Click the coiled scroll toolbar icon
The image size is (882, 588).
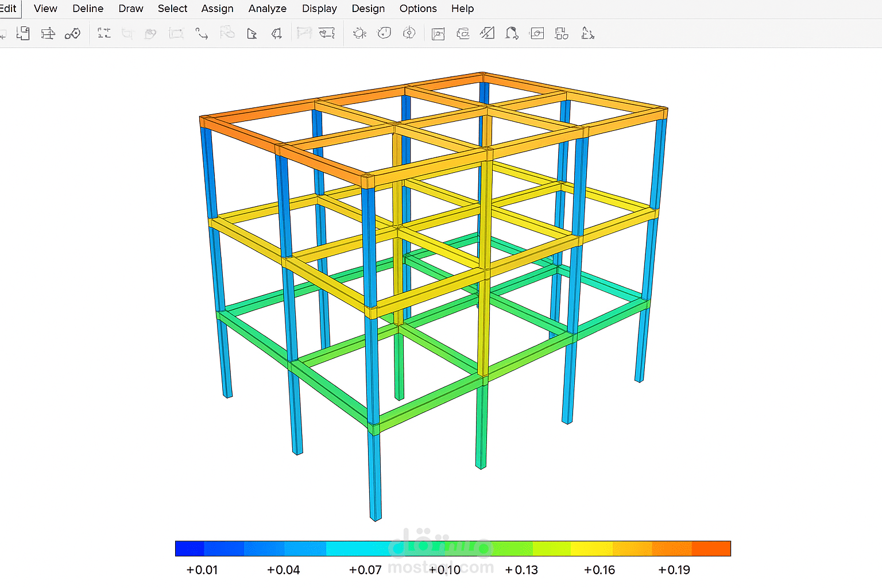click(463, 34)
